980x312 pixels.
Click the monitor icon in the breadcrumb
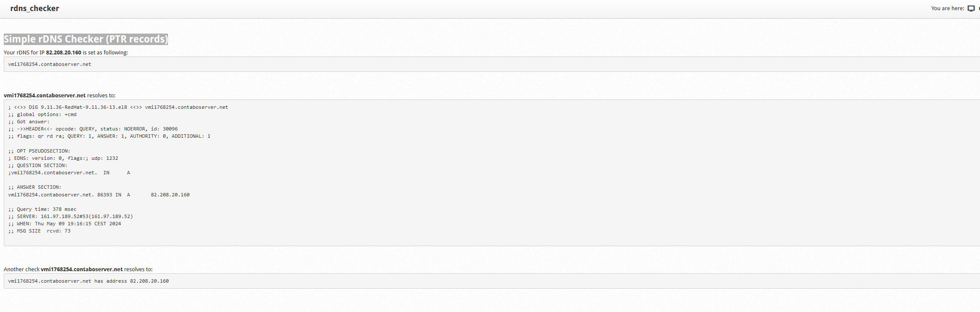pyautogui.click(x=971, y=9)
